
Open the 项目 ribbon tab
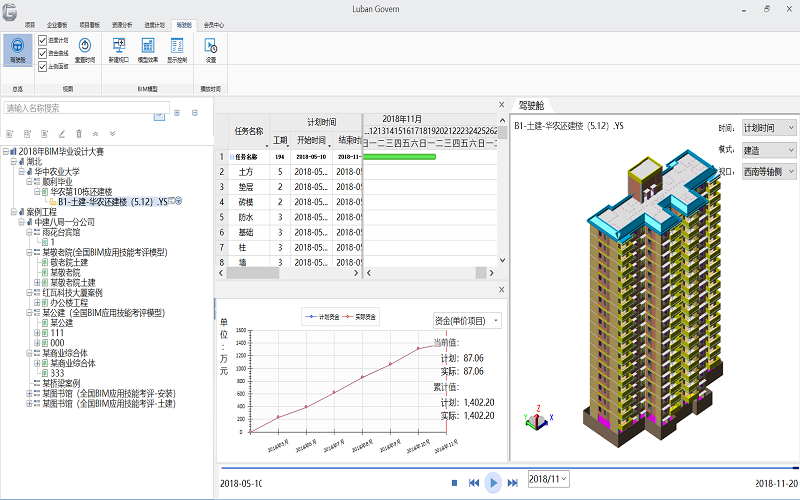coord(30,25)
